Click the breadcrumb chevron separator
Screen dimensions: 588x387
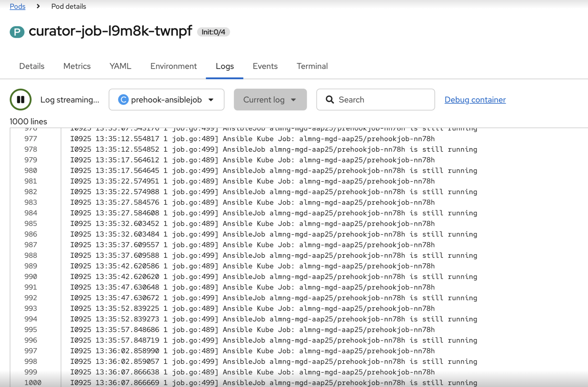pyautogui.click(x=38, y=6)
